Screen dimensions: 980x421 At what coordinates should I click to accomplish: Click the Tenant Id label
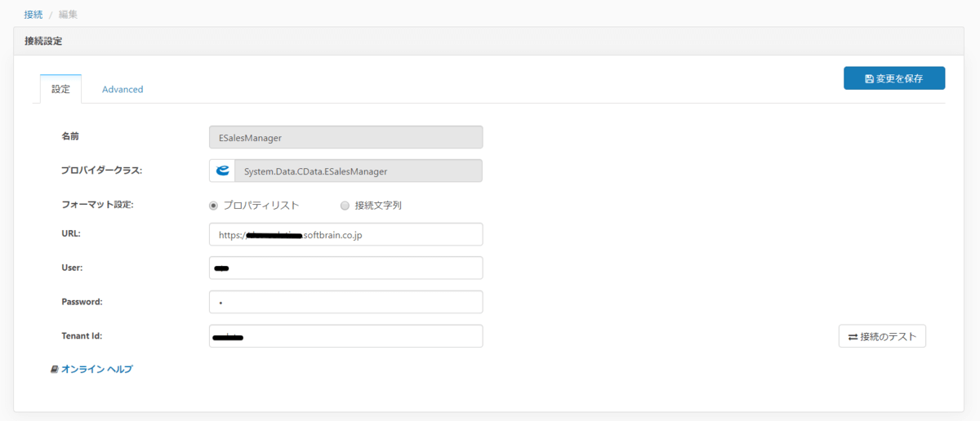[x=82, y=335]
